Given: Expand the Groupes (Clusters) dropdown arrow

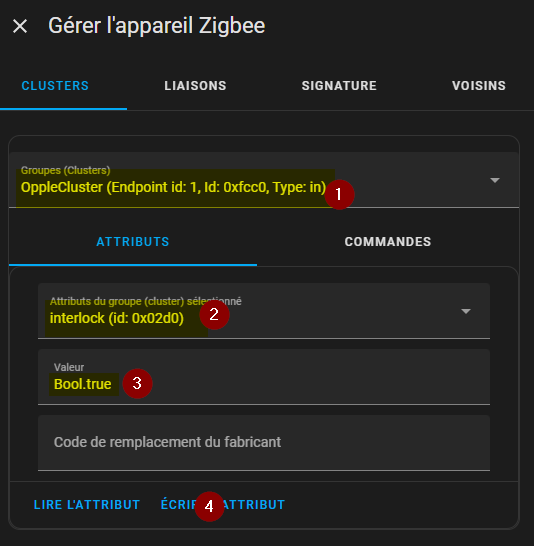Looking at the screenshot, I should coord(495,180).
